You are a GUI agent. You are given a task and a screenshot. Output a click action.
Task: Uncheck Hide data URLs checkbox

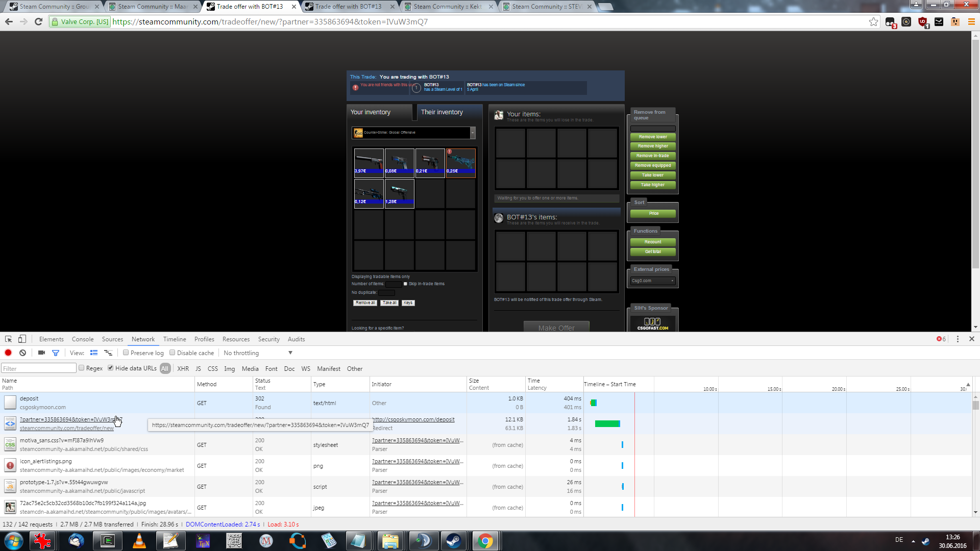pyautogui.click(x=110, y=368)
